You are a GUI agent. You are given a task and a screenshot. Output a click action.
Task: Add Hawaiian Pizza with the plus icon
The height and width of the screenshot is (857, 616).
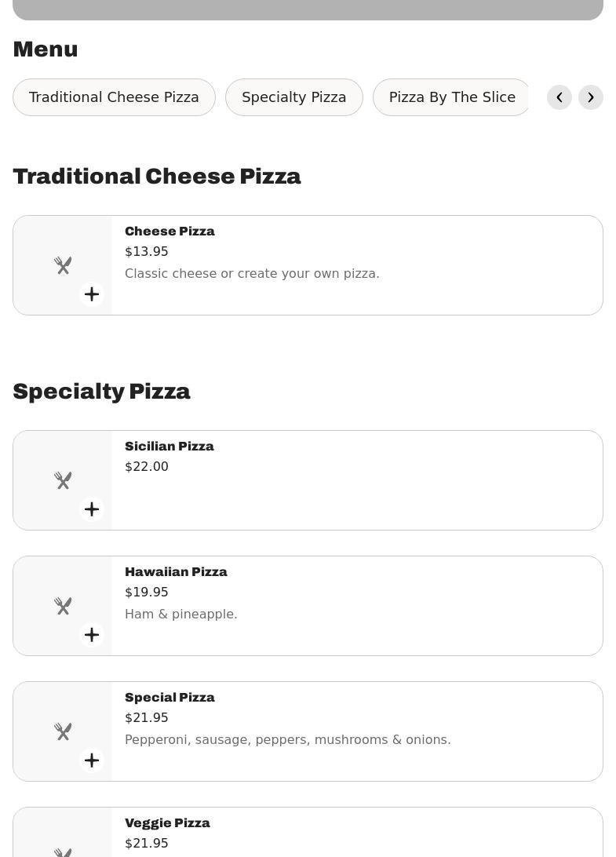[x=92, y=635]
